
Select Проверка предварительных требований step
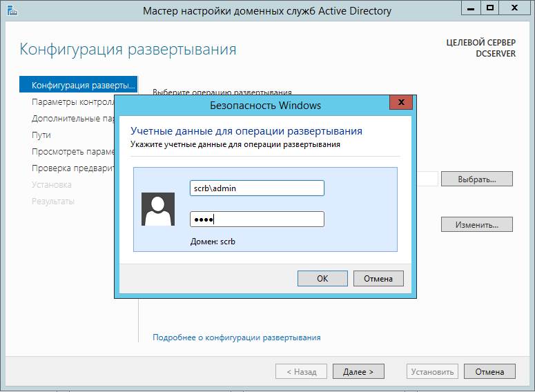coord(72,168)
